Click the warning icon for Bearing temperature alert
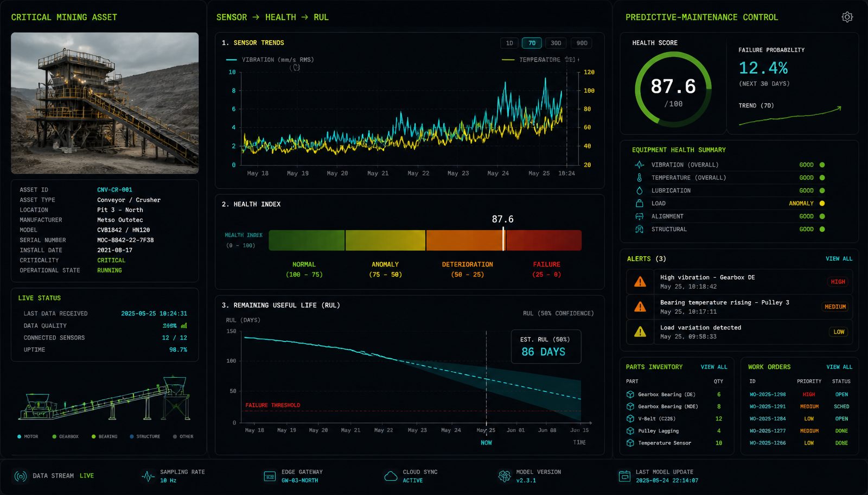This screenshot has height=495, width=868. [x=640, y=307]
